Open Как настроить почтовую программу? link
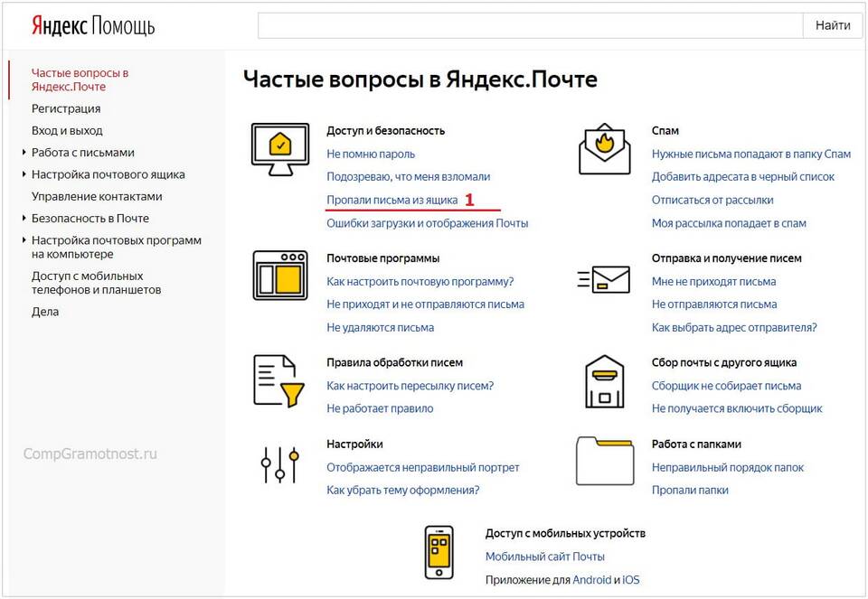This screenshot has width=868, height=599. pos(420,281)
